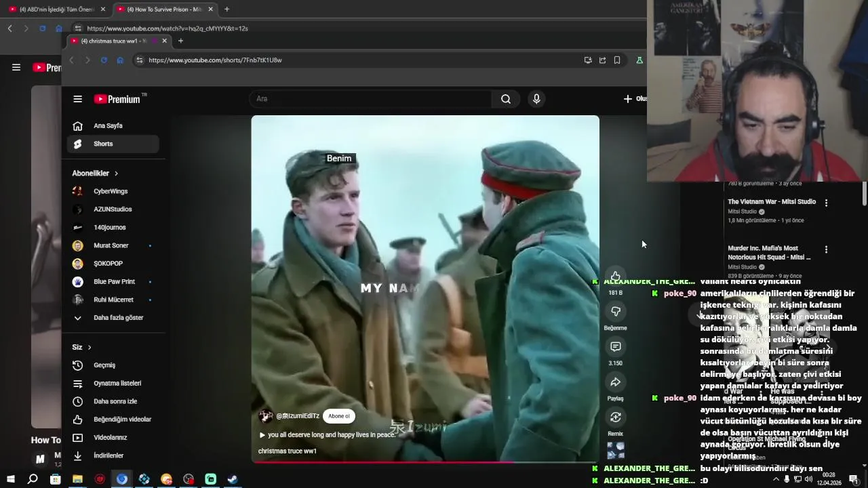868x488 pixels.
Task: Open the short's sound thumbnail
Action: tap(616, 451)
